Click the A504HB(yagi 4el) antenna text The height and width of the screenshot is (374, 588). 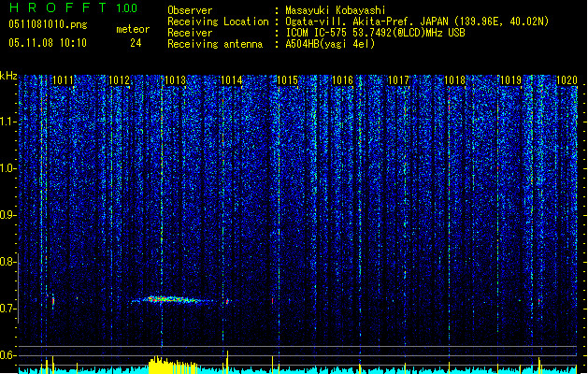[x=330, y=44]
